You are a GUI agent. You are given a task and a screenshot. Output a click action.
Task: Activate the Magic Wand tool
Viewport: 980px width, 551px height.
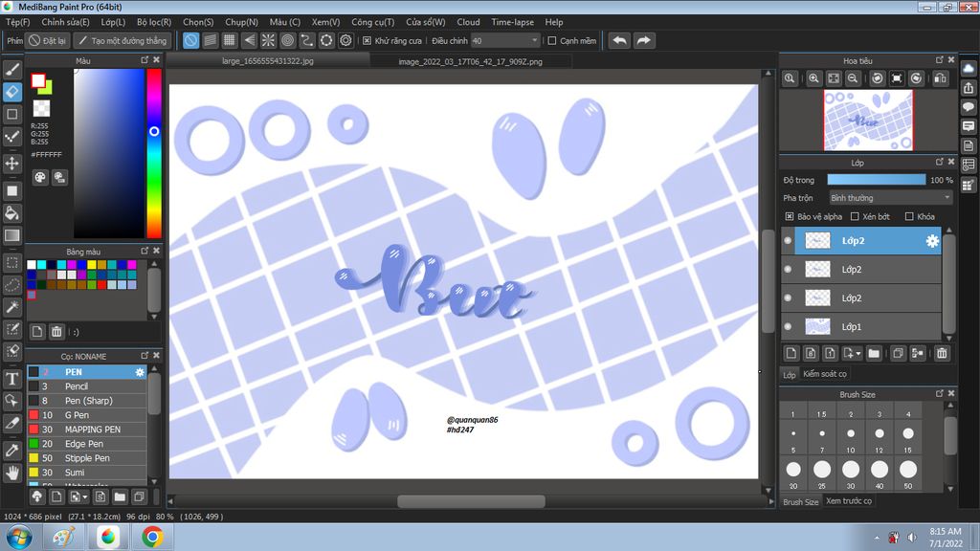coord(12,307)
